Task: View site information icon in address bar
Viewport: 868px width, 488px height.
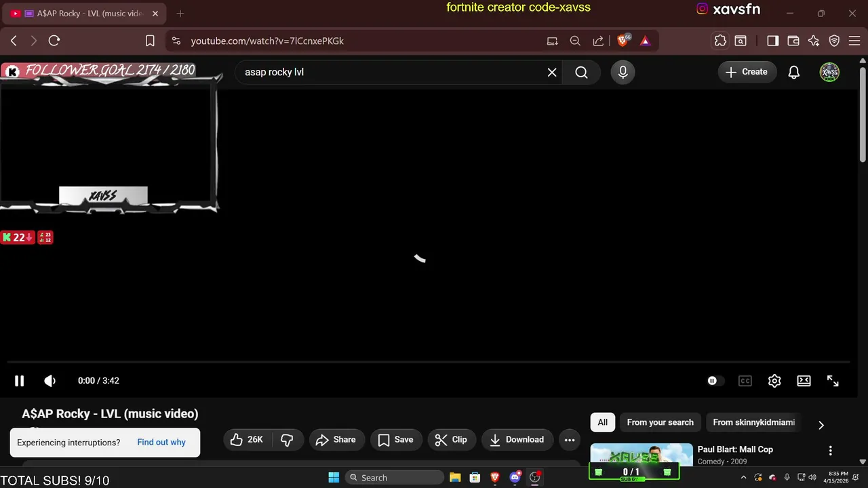Action: (176, 41)
